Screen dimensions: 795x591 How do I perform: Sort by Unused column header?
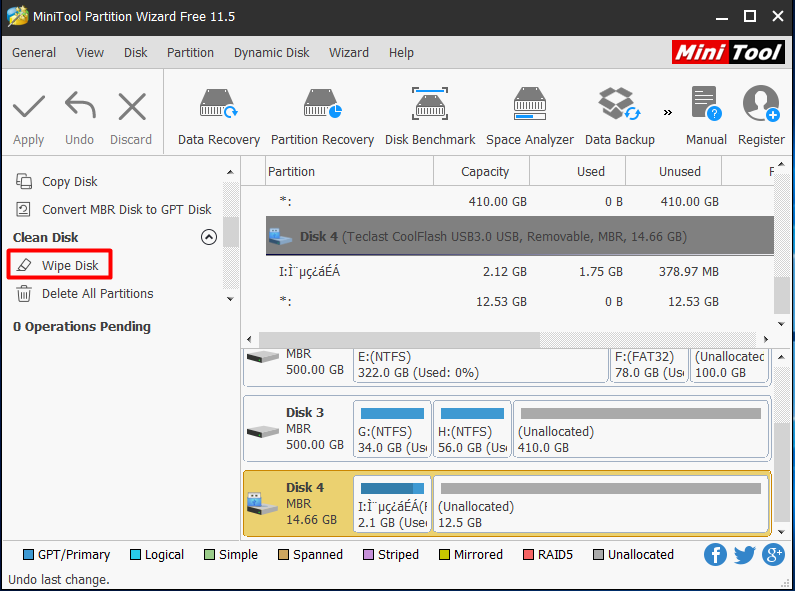673,171
